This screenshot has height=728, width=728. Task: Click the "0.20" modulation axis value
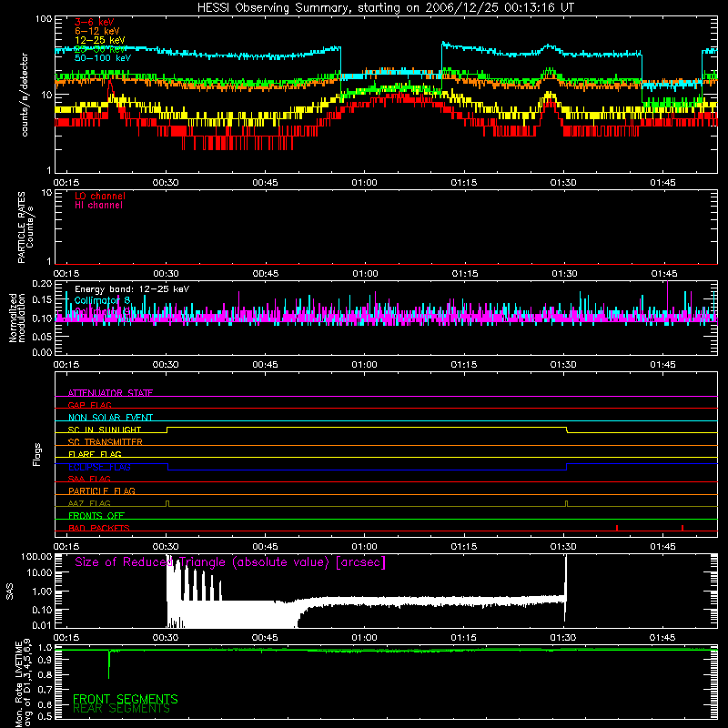pyautogui.click(x=42, y=284)
